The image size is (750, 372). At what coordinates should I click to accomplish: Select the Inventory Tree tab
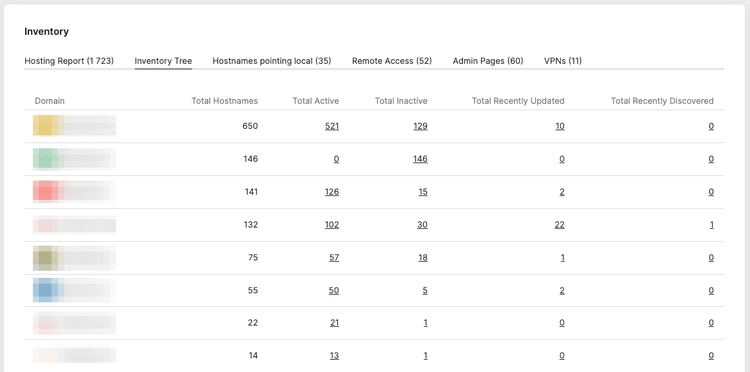tap(163, 61)
